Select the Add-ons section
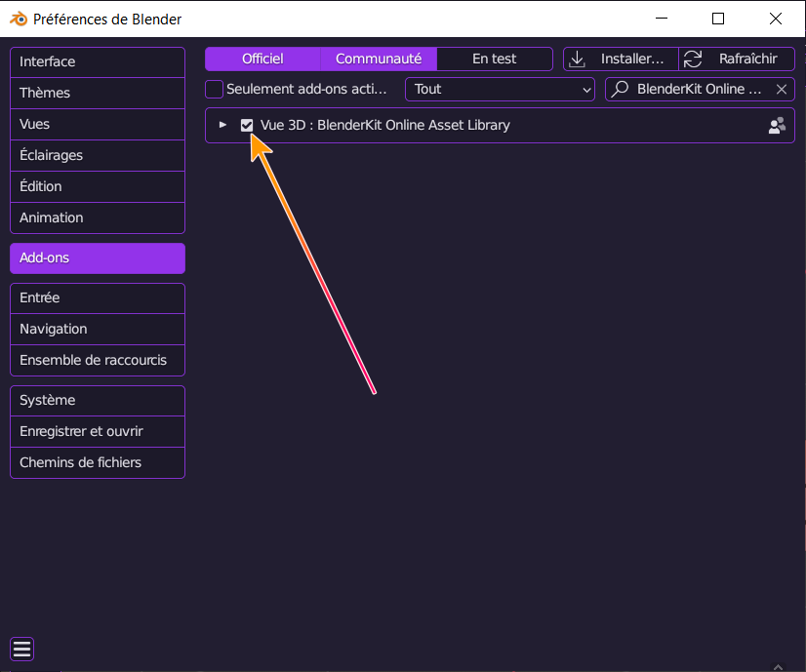The width and height of the screenshot is (806, 672). click(98, 257)
